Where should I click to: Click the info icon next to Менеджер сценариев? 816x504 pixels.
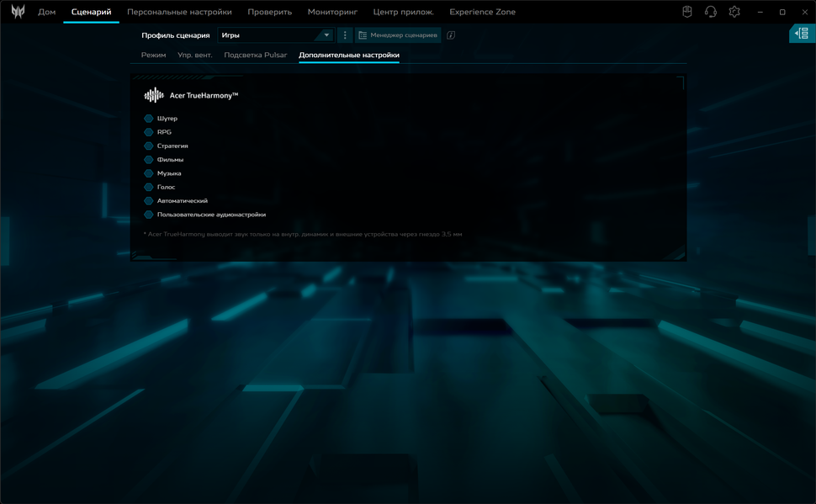(x=451, y=34)
